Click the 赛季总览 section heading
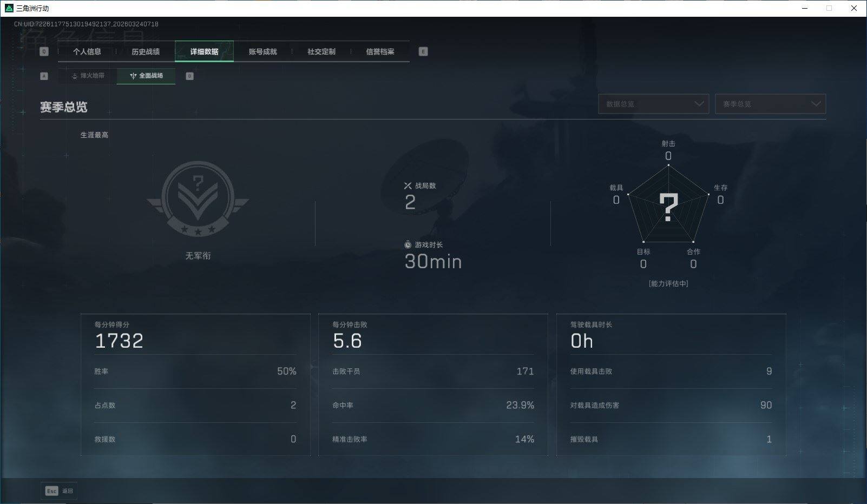 (x=64, y=107)
